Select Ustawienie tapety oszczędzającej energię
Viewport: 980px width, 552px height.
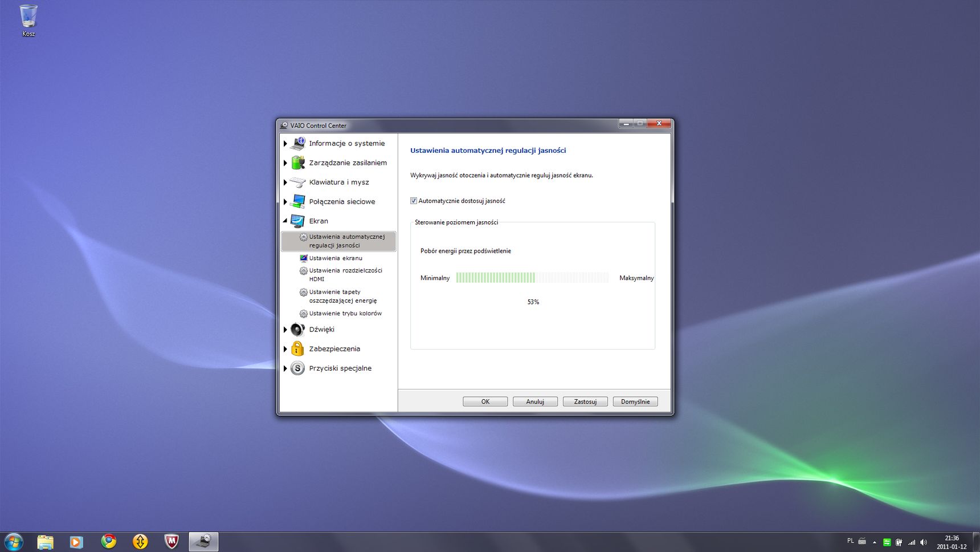click(343, 296)
